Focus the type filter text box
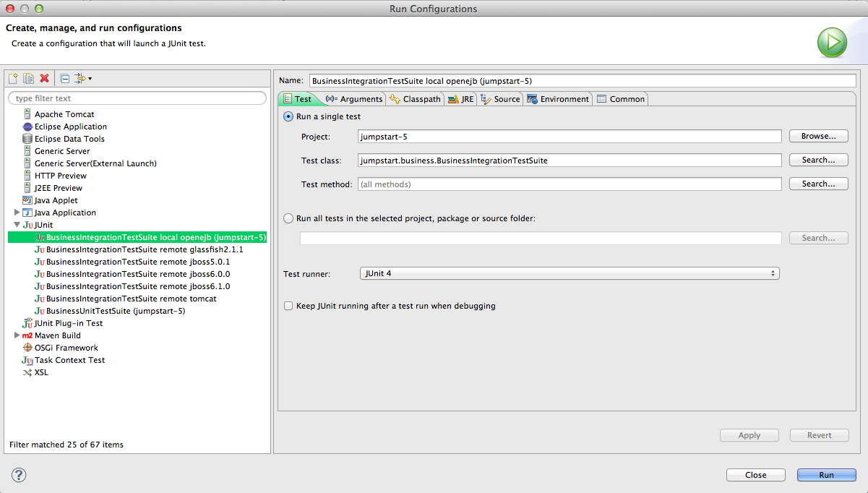 point(137,98)
